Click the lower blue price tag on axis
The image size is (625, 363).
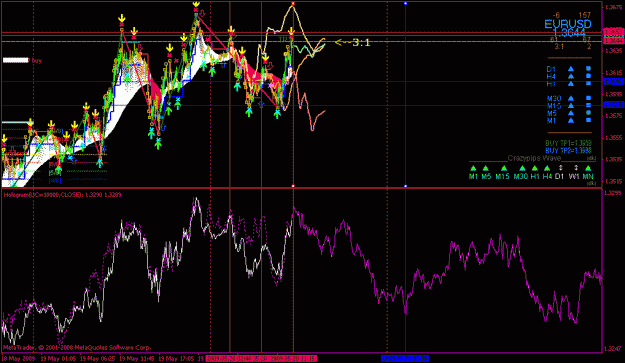(613, 105)
